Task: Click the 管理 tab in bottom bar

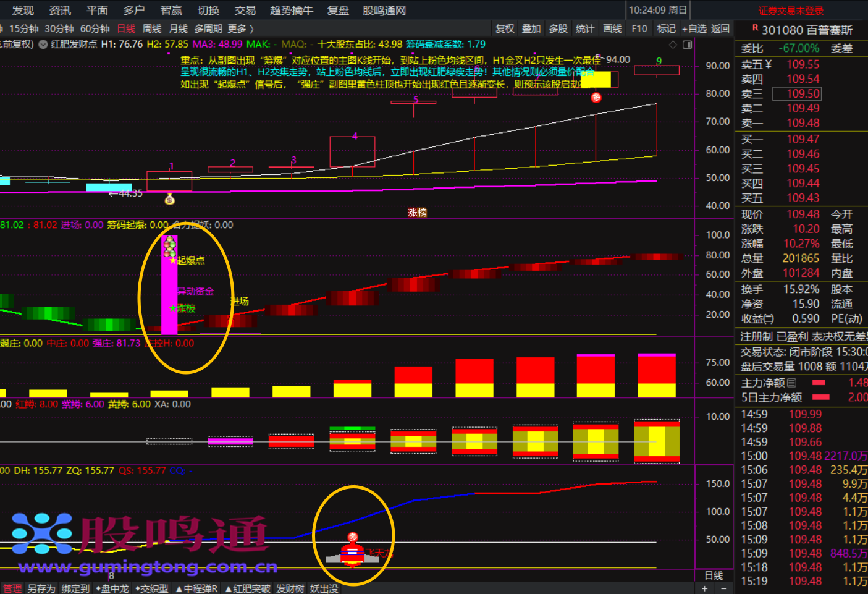Action: 12,588
